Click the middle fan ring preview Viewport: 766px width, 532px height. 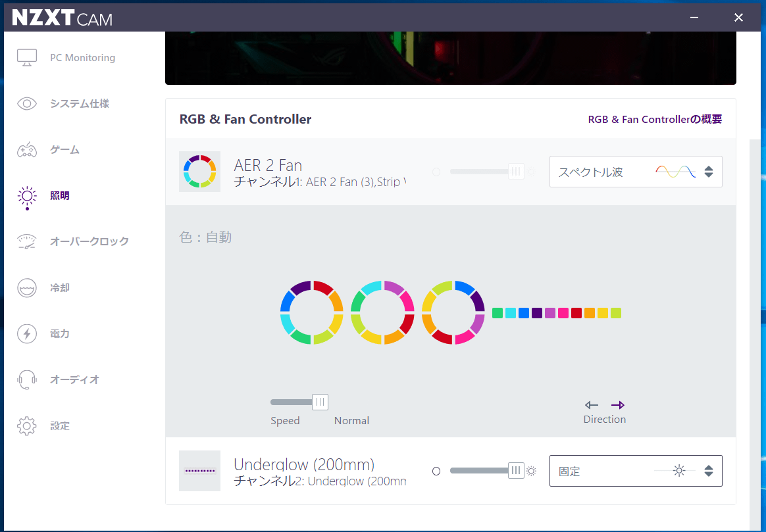click(x=382, y=312)
